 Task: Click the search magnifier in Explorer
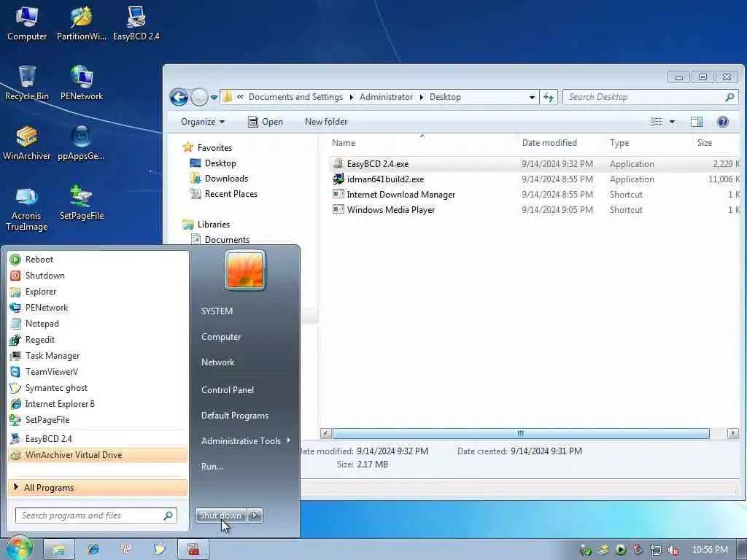[729, 97]
